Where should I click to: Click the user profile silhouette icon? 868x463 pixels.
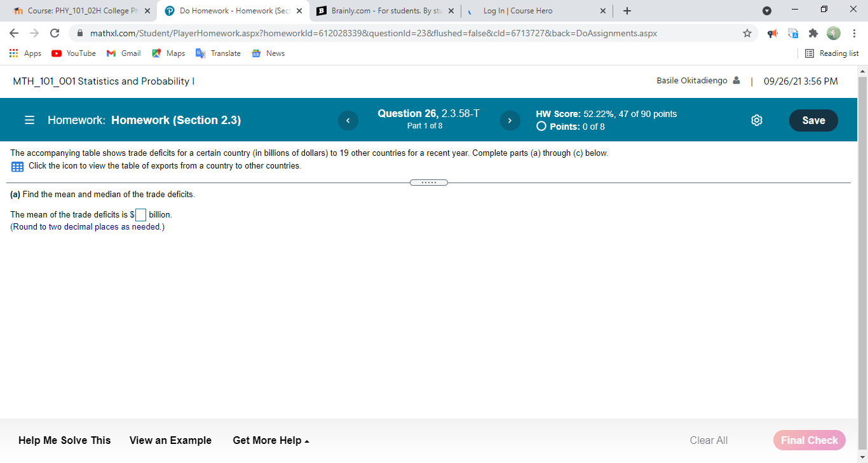736,81
